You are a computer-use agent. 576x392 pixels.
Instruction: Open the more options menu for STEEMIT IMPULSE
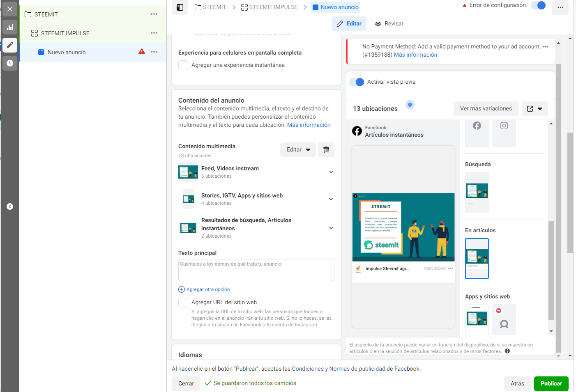pos(154,33)
